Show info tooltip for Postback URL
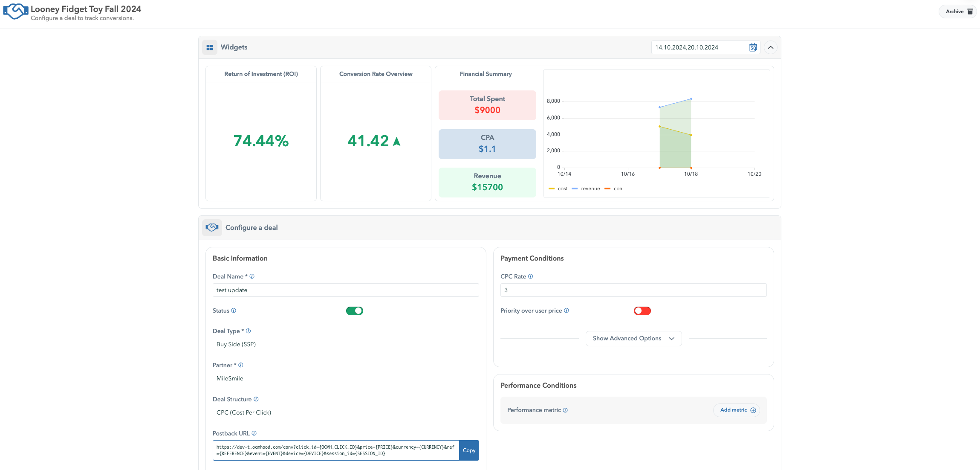The height and width of the screenshot is (470, 980). [x=254, y=433]
